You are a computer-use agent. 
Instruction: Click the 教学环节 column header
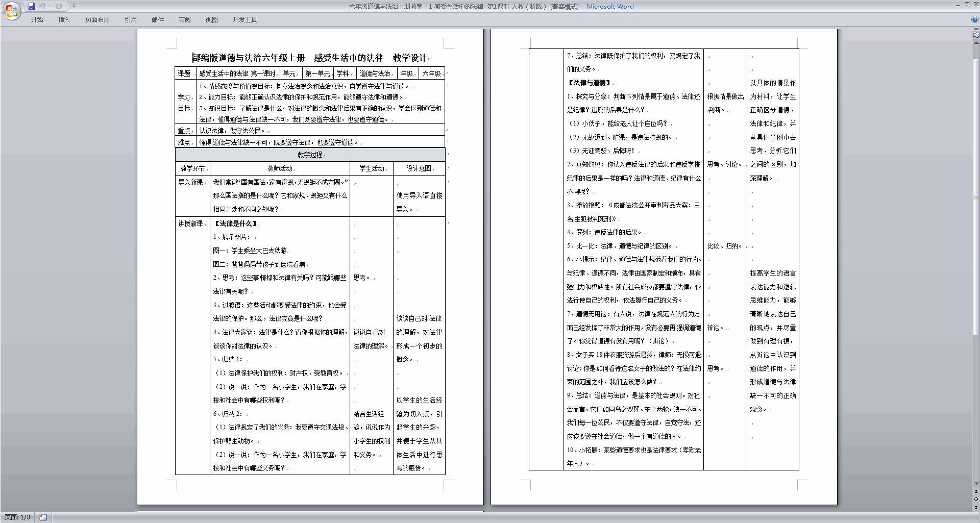point(192,168)
